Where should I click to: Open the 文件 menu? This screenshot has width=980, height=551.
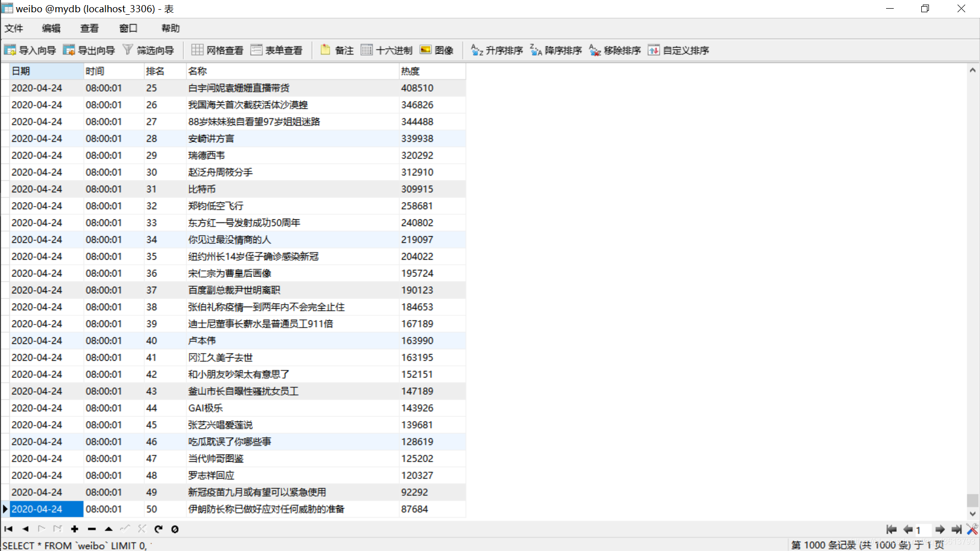pos(14,29)
